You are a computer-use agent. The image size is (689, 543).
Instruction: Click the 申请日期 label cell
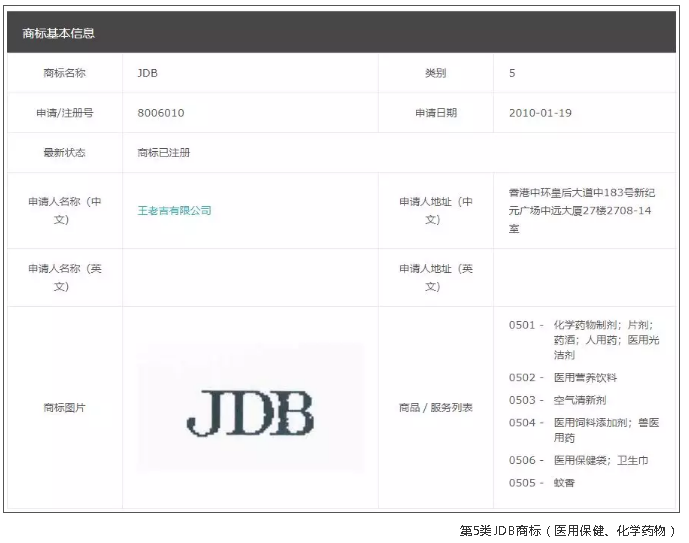coord(435,113)
